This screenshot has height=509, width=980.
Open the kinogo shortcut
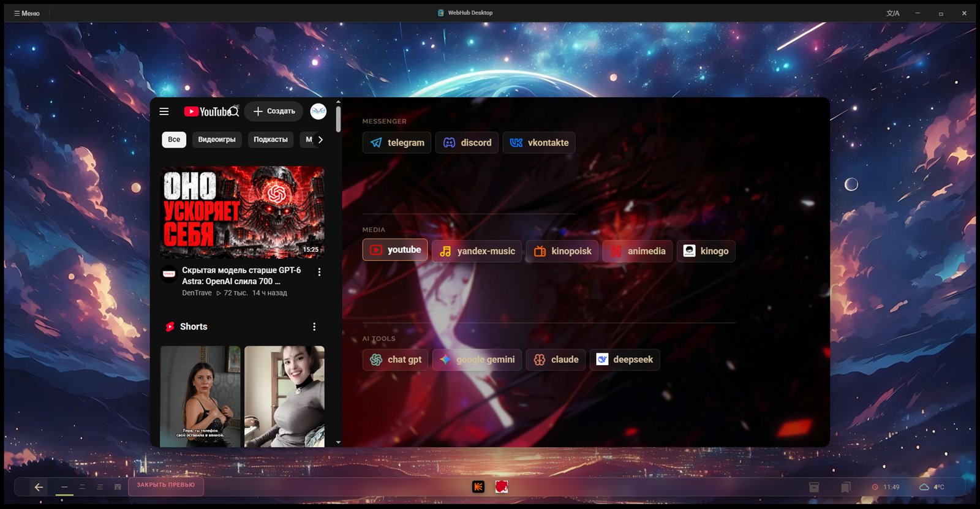point(706,251)
